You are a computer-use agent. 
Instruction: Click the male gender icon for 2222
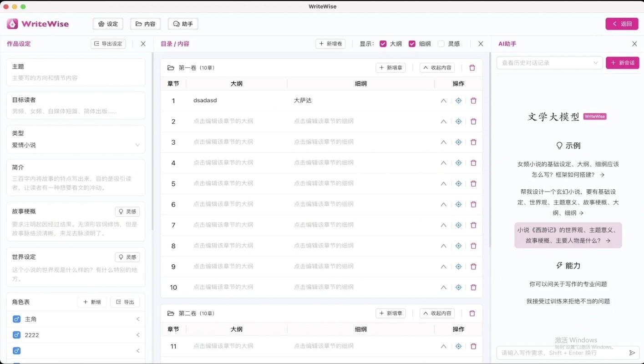click(17, 335)
